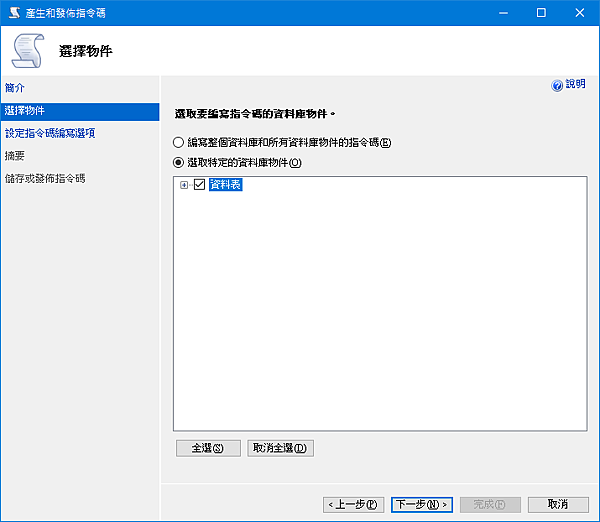
Task: Select 選擇物件 step in sidebar
Action: (x=80, y=111)
